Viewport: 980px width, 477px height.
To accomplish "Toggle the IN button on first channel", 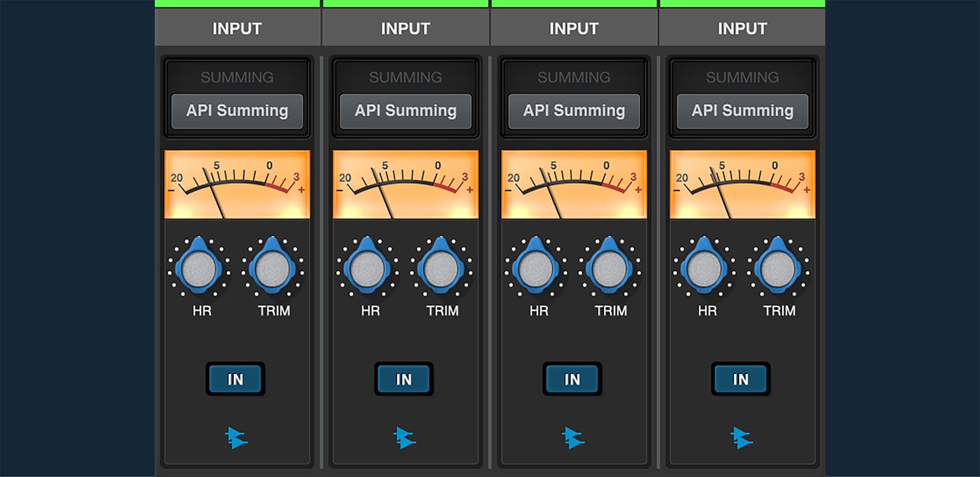I will [x=235, y=379].
